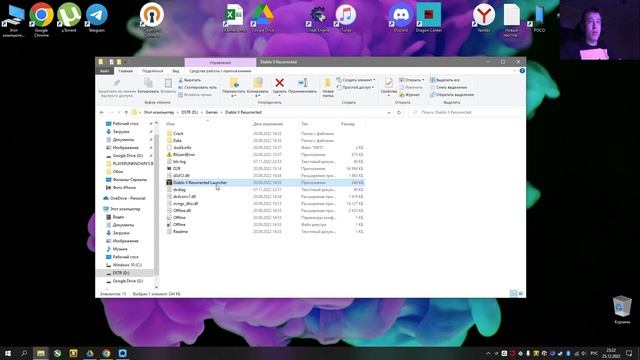
Task: Click Games in the breadcrumb path
Action: (212, 112)
